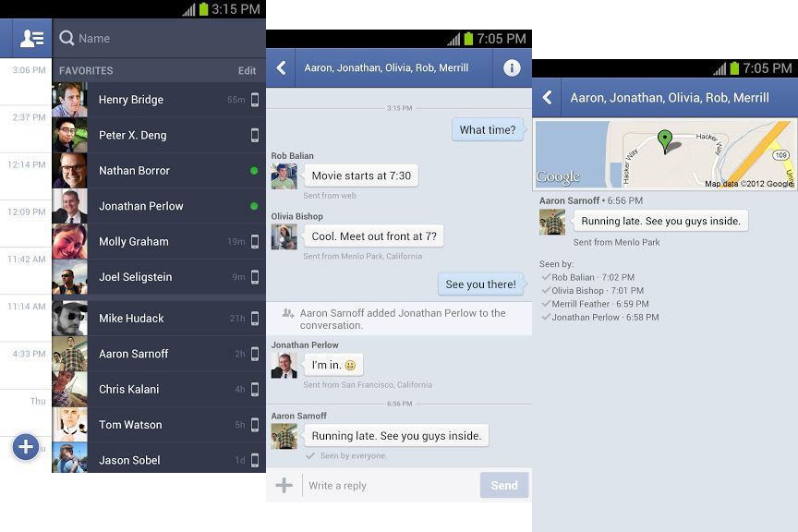Tap 'Sent from Menlo Park' label

pyautogui.click(x=616, y=242)
